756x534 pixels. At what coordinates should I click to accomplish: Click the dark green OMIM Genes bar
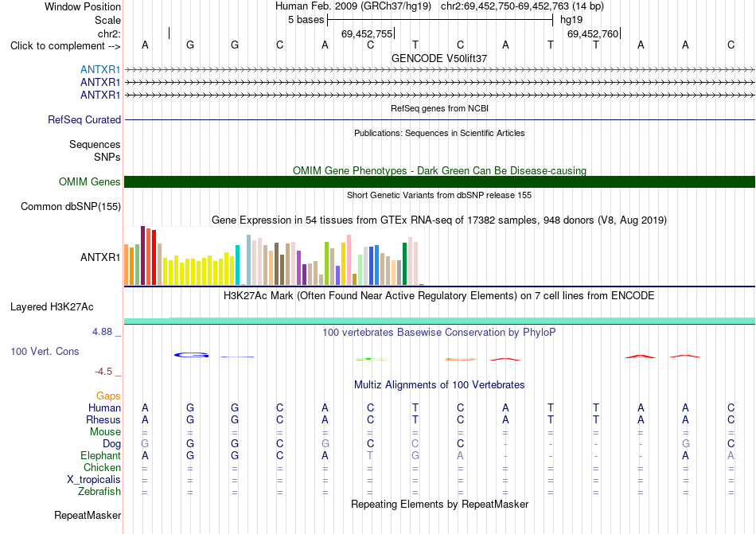[x=439, y=181]
